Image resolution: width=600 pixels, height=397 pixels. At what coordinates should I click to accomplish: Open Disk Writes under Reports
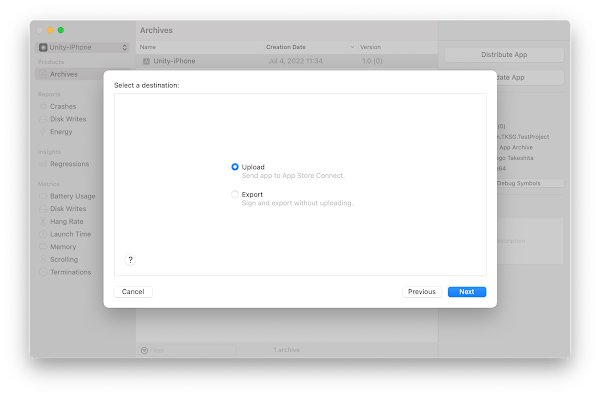(68, 119)
